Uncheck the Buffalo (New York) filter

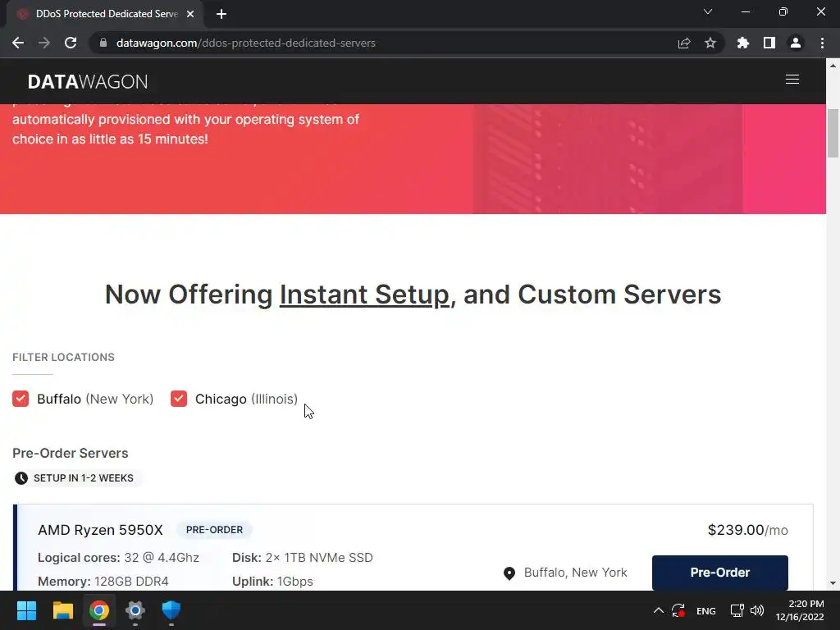[21, 399]
